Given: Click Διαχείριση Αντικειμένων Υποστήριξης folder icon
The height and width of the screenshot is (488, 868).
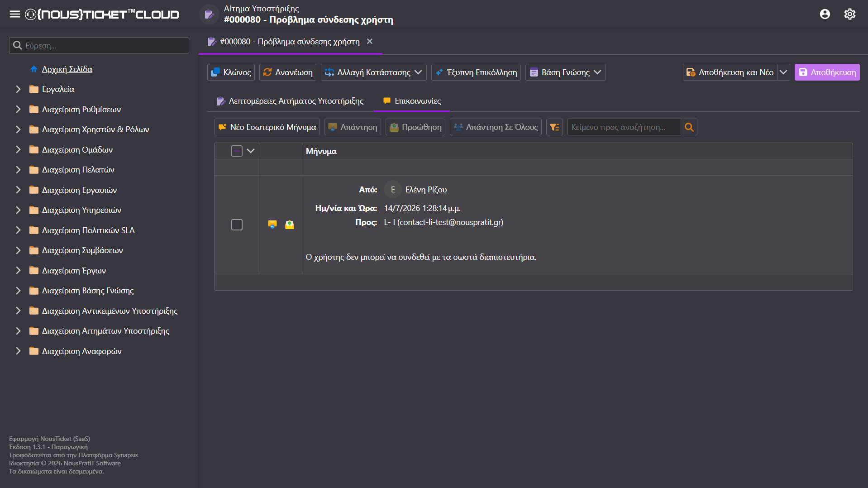Looking at the screenshot, I should (34, 311).
